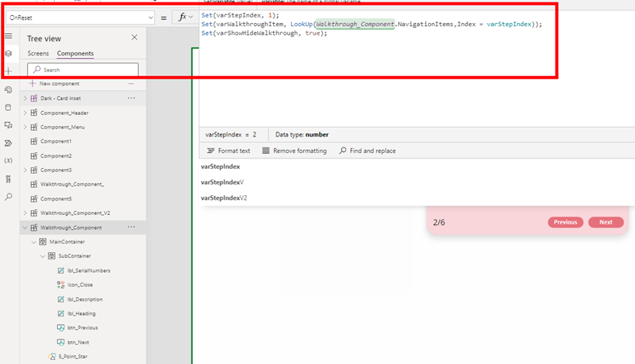Screen dimensions: 635x364
Task: Collapse the Walkthrough_Component node
Action: (25, 228)
